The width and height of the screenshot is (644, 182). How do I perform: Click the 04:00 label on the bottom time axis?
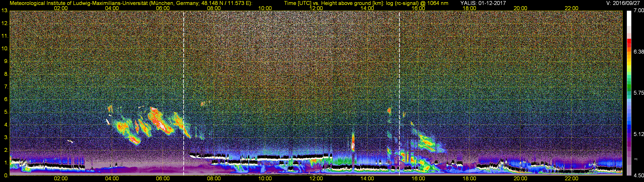point(112,179)
